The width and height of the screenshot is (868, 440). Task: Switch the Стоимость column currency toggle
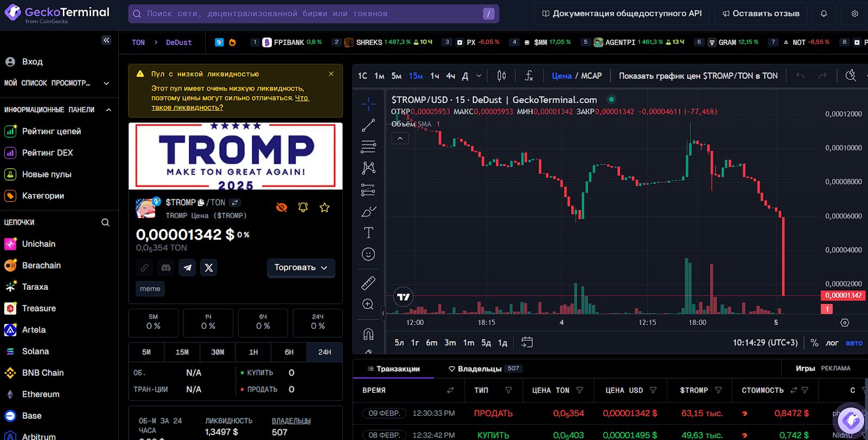(794, 390)
